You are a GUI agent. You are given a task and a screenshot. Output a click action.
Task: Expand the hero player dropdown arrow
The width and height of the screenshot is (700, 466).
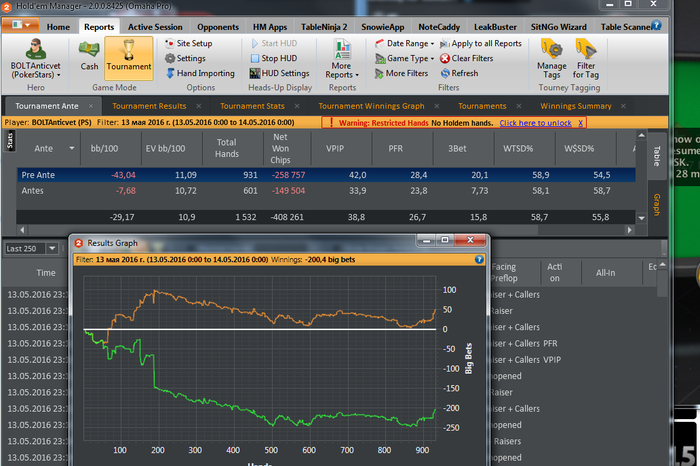[x=58, y=75]
